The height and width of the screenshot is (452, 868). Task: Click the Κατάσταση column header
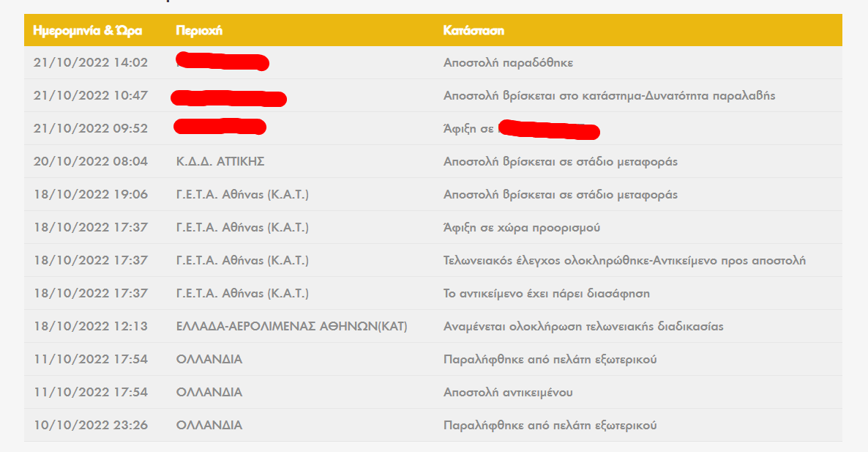[474, 31]
